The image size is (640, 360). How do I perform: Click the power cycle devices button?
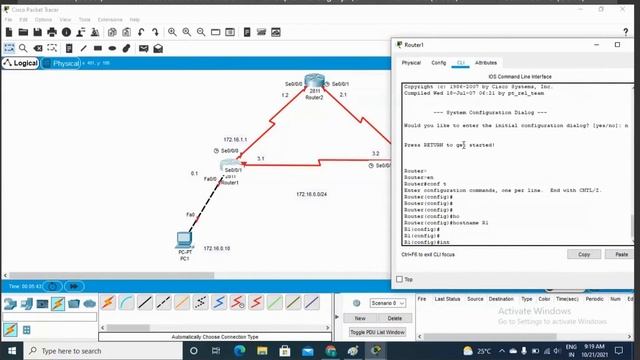[x=53, y=287]
